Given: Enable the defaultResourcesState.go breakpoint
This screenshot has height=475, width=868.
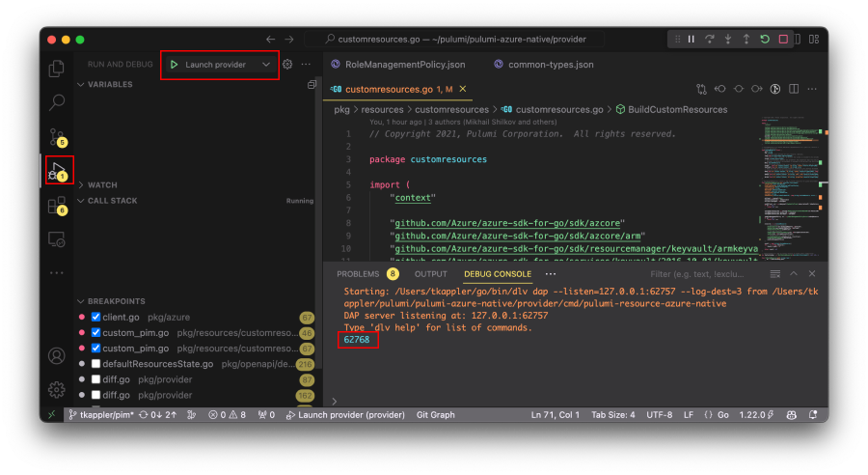Looking at the screenshot, I should click(95, 364).
